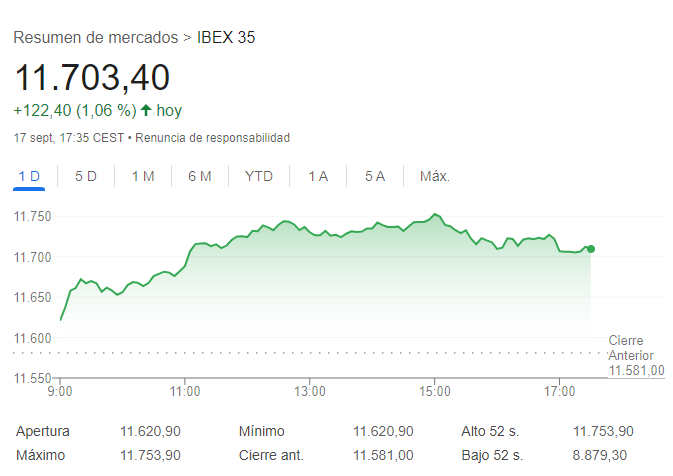Click the green endpoint dot on chart
This screenshot has height=476, width=673.
tap(591, 249)
